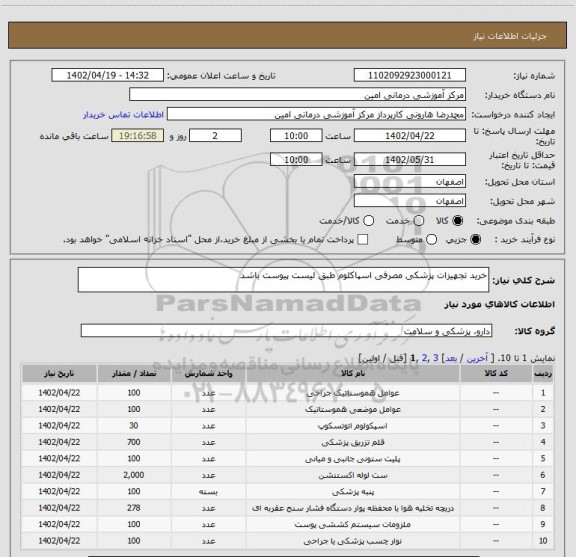Click the واحد شمارش column header
576x557 pixels.
point(208,373)
